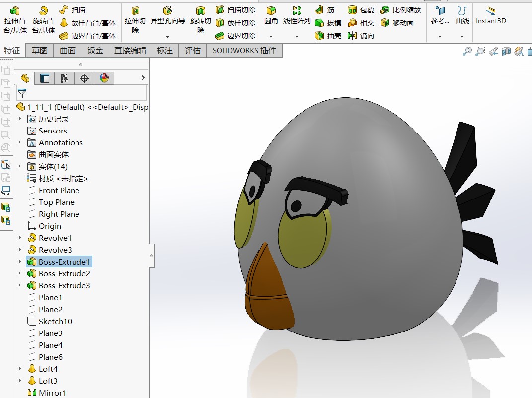Select the 圆角 fillet tool
This screenshot has width=532, height=398.
click(271, 16)
